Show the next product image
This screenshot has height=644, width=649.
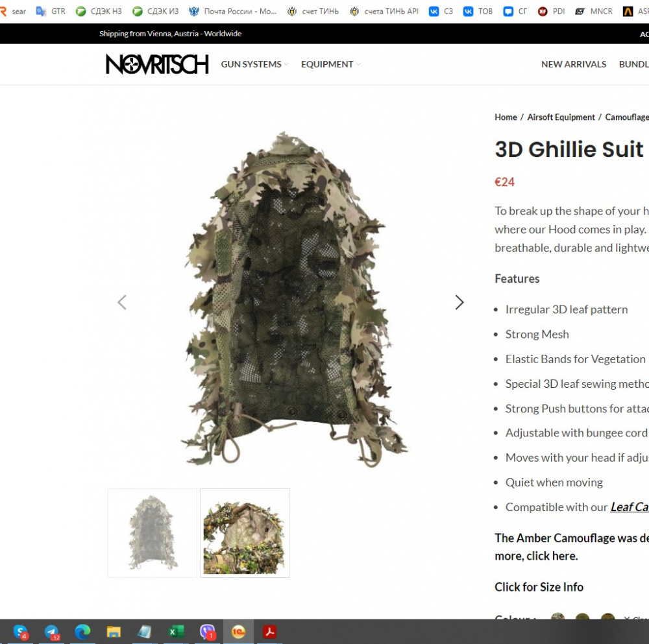tap(459, 302)
